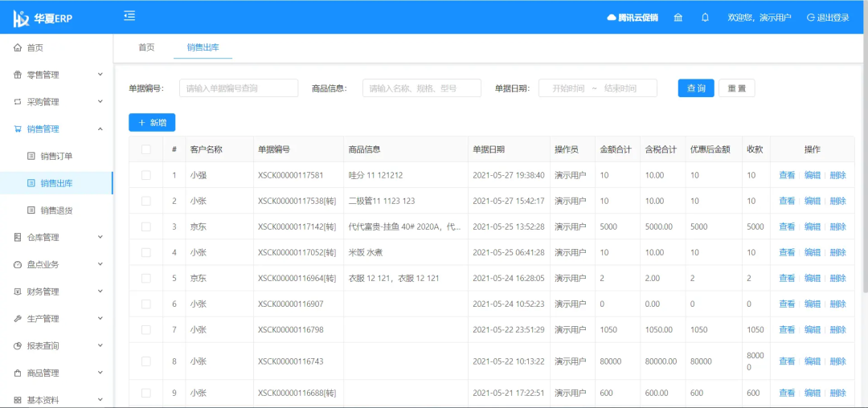
Task: Click the 重置 reset button
Action: click(737, 88)
